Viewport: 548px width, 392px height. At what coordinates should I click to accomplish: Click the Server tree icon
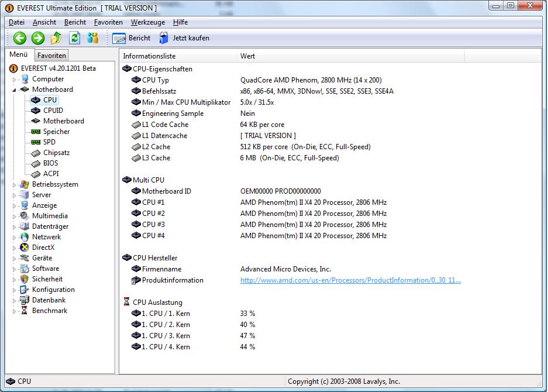pos(25,195)
